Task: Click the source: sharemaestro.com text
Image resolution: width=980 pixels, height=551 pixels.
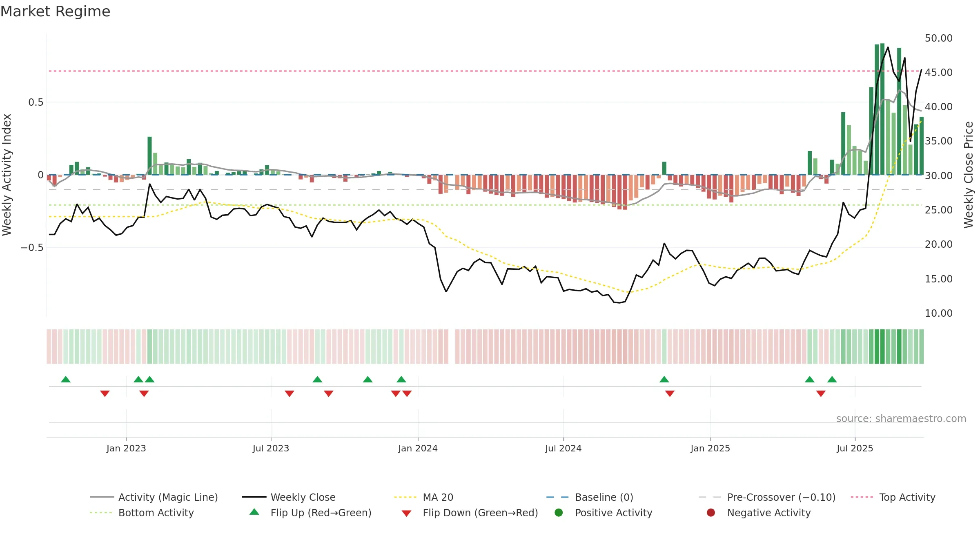Action: click(901, 418)
